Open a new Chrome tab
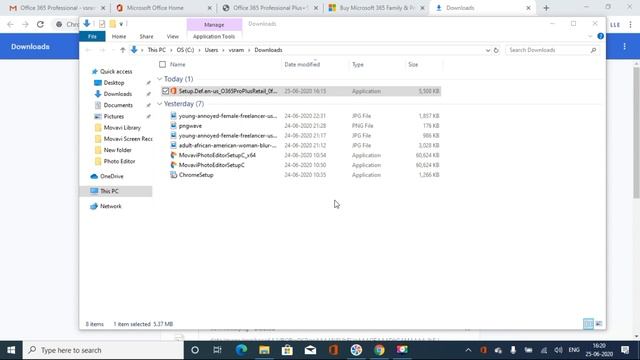 [546, 8]
